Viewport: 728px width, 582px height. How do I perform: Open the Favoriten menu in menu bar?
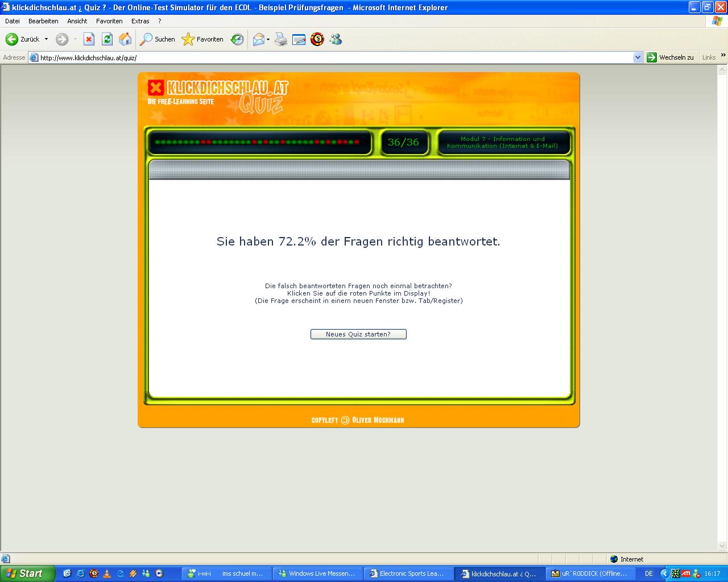point(109,21)
